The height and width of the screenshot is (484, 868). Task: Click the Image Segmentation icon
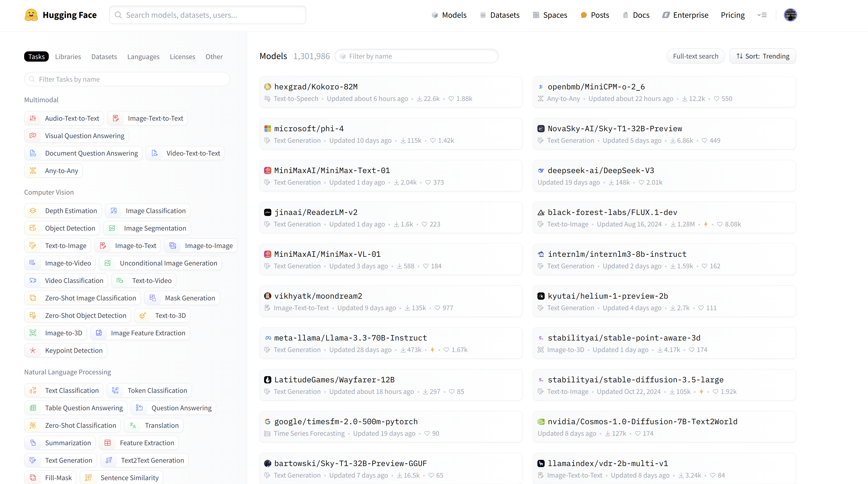pos(112,228)
